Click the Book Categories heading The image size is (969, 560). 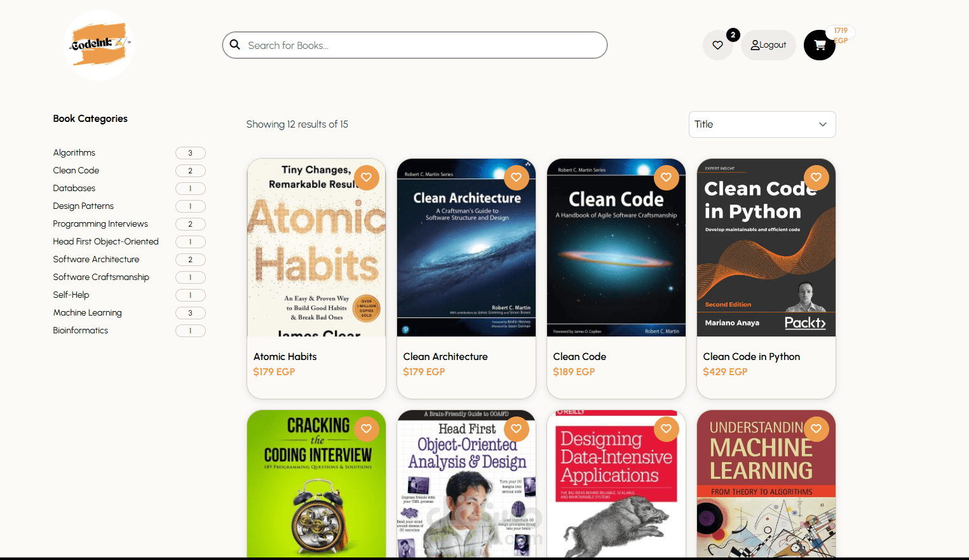(x=90, y=119)
